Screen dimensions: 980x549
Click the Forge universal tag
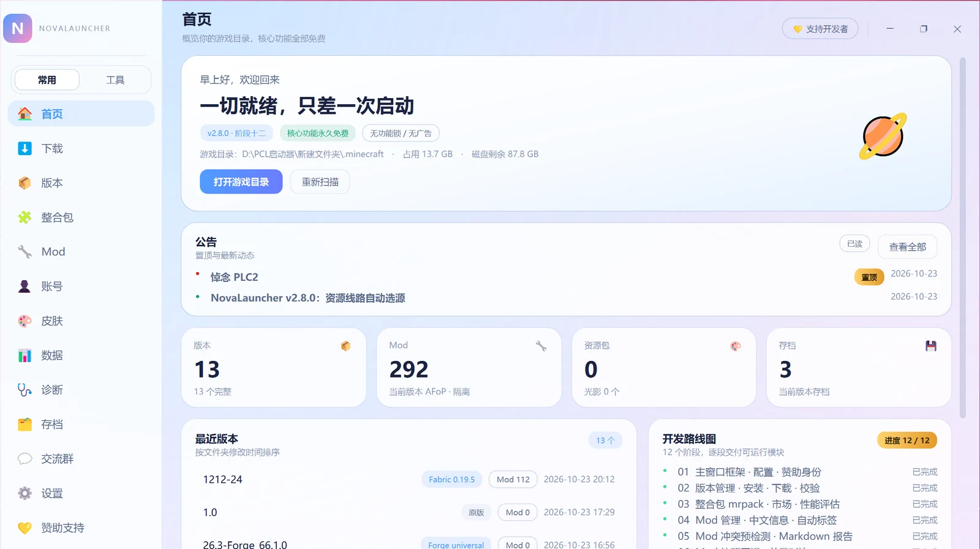pyautogui.click(x=456, y=544)
